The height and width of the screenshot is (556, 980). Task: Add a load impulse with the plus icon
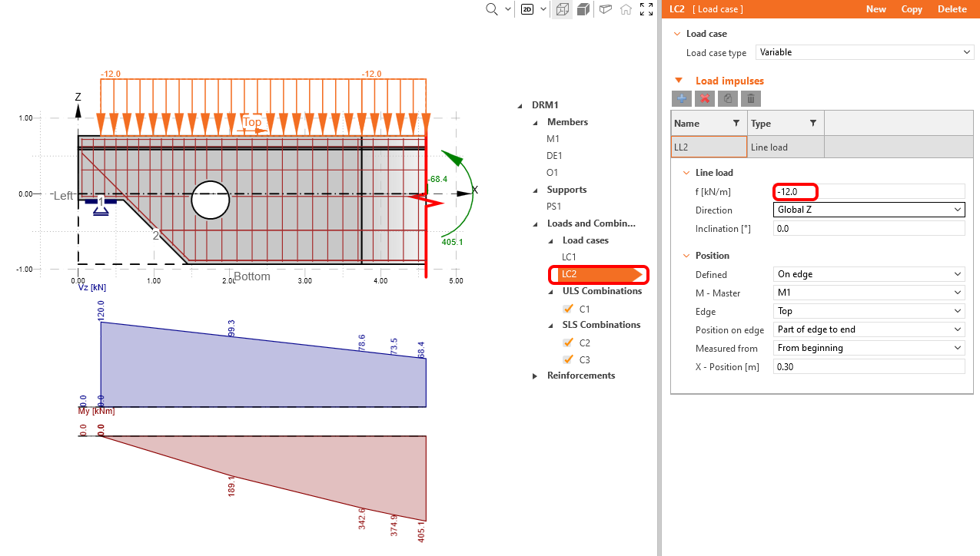[682, 98]
